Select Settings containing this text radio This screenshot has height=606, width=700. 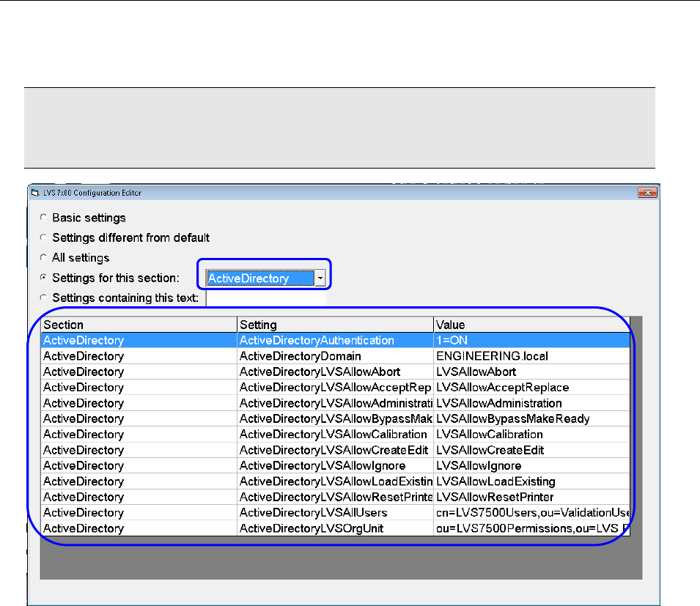(43, 298)
